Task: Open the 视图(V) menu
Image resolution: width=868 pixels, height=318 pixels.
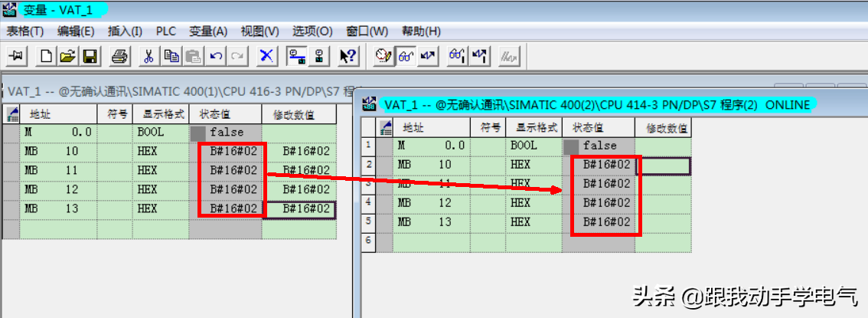Action: pyautogui.click(x=259, y=31)
